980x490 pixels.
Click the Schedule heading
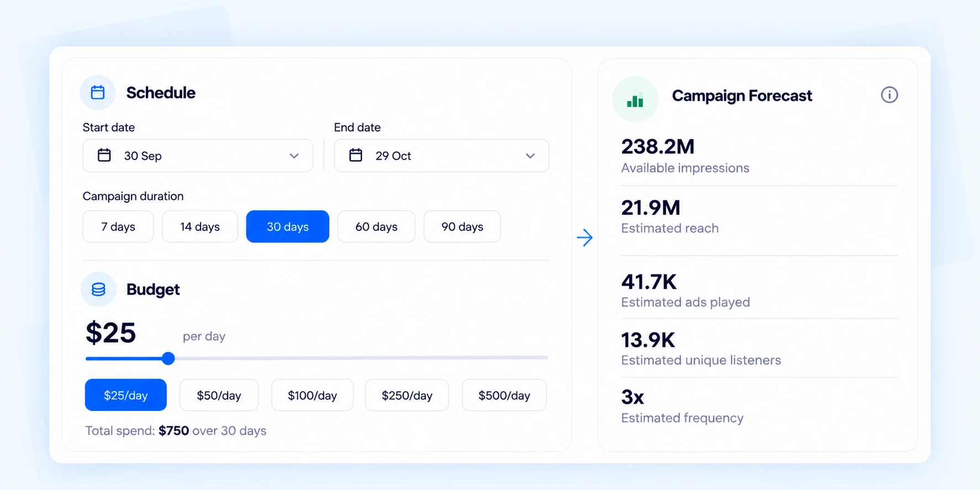click(161, 92)
